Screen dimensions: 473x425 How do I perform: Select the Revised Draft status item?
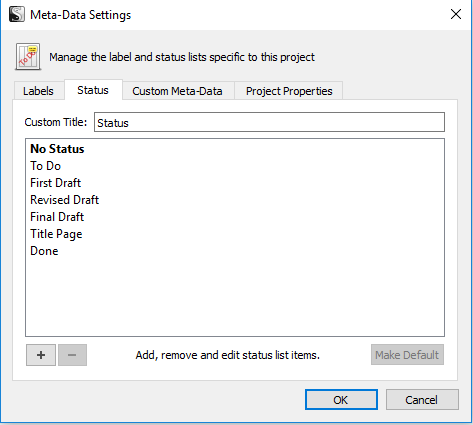tap(235, 200)
